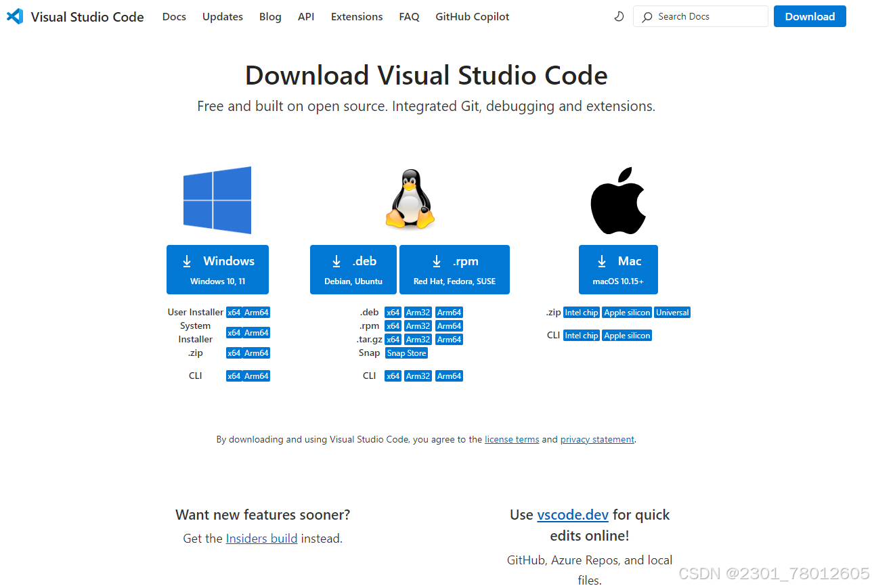Toggle the dark theme moon icon
The image size is (872, 588).
tap(619, 16)
